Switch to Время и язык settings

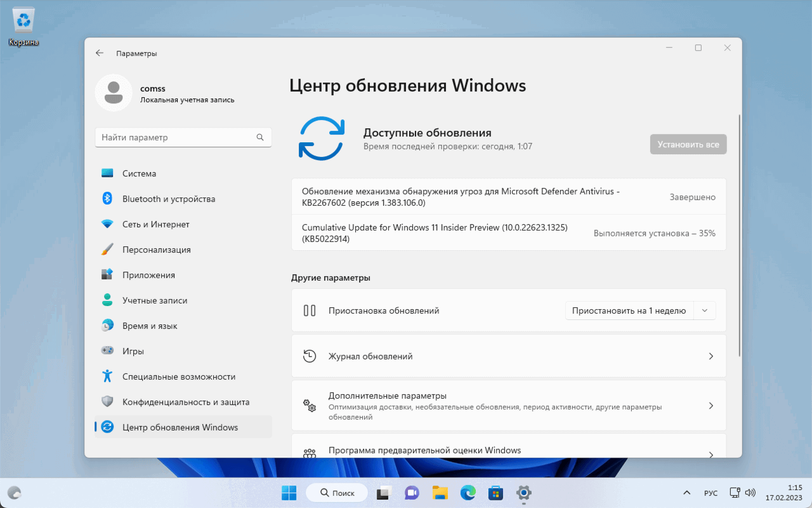click(x=183, y=326)
